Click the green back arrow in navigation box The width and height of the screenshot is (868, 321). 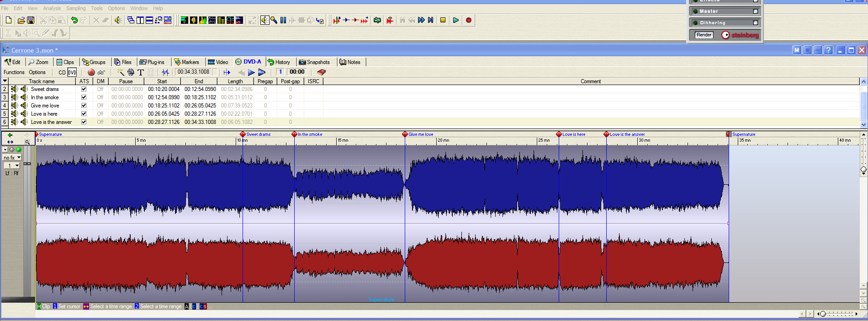10,135
